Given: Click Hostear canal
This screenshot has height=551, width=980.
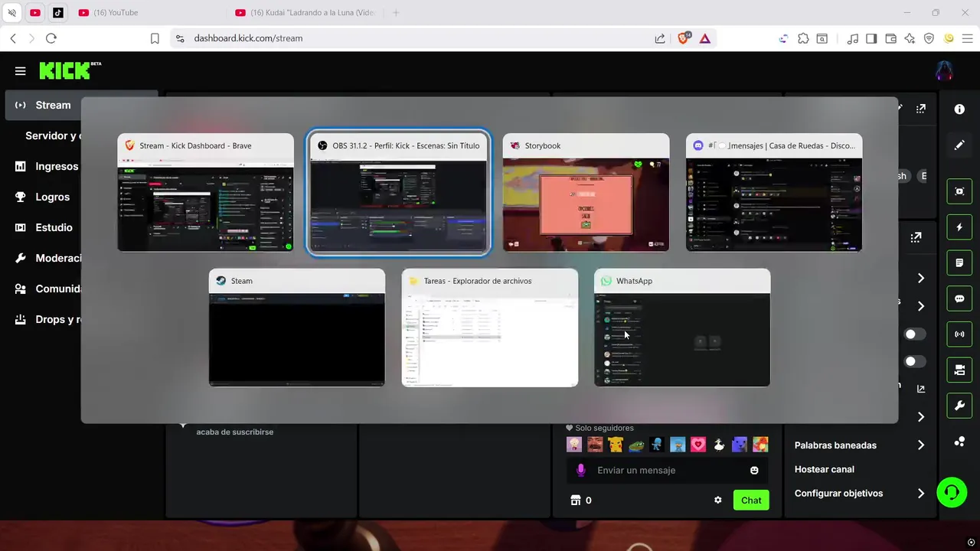Looking at the screenshot, I should tap(825, 469).
